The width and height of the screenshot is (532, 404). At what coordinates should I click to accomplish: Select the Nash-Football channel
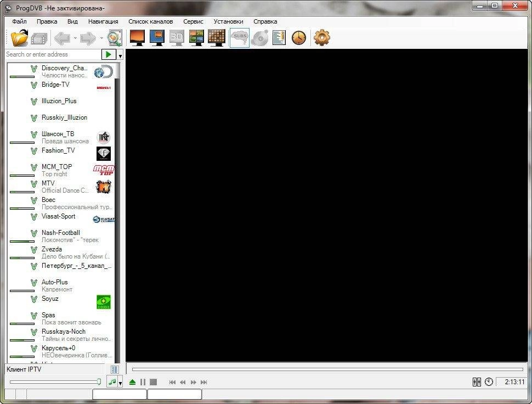click(x=61, y=236)
